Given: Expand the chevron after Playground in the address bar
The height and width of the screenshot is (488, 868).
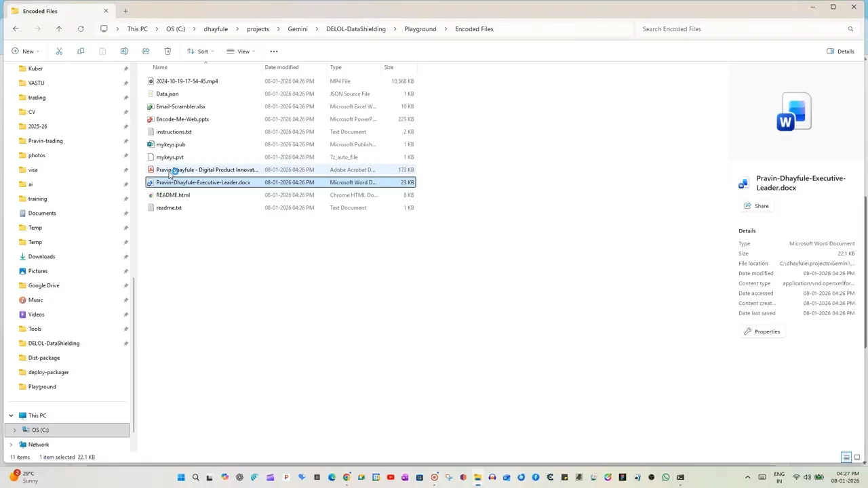Looking at the screenshot, I should coord(446,29).
